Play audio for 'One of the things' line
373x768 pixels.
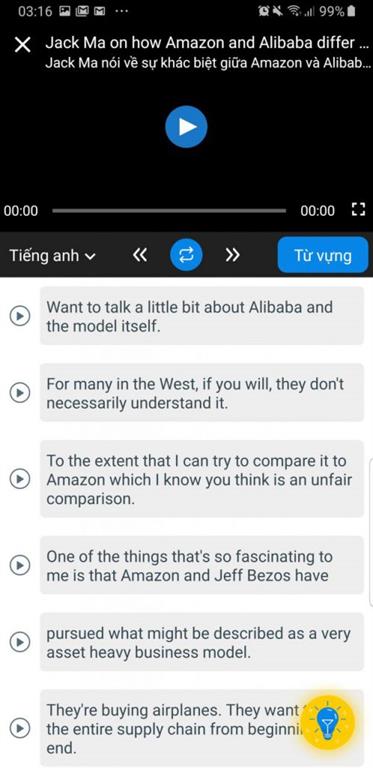[20, 565]
